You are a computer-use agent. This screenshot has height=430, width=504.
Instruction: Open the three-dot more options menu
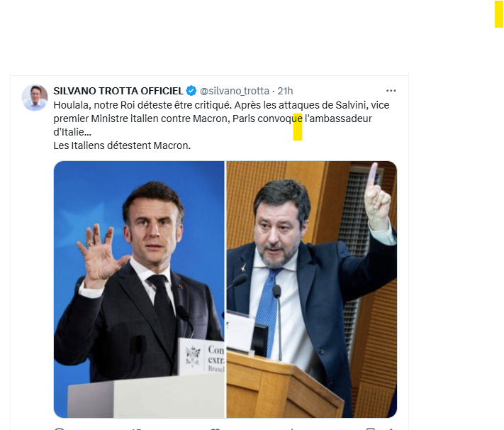[391, 91]
